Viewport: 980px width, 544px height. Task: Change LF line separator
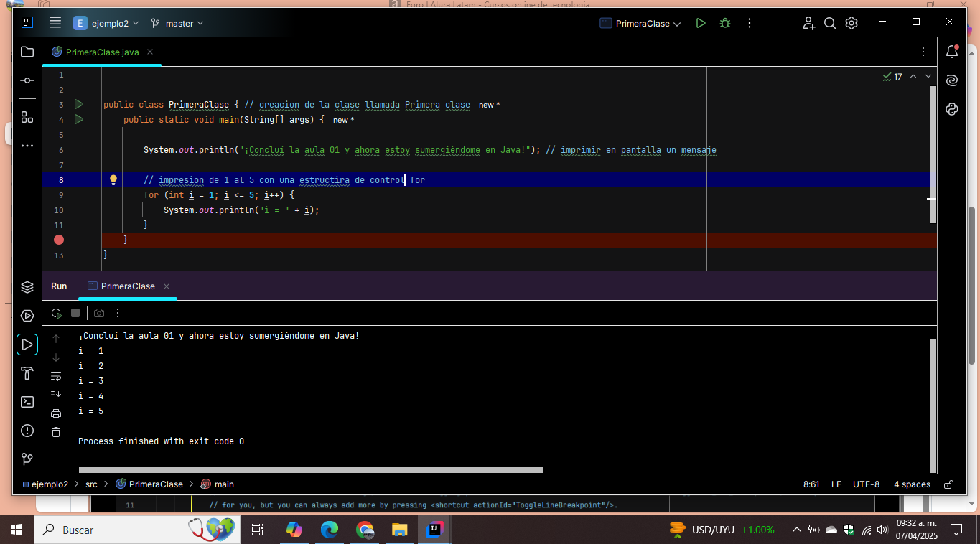pos(836,484)
